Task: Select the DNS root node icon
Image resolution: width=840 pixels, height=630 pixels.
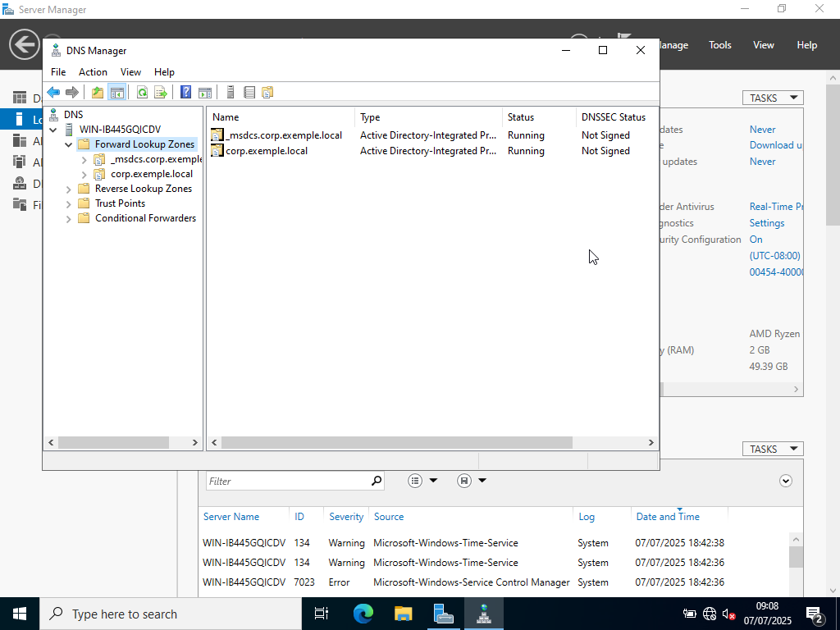Action: click(53, 114)
